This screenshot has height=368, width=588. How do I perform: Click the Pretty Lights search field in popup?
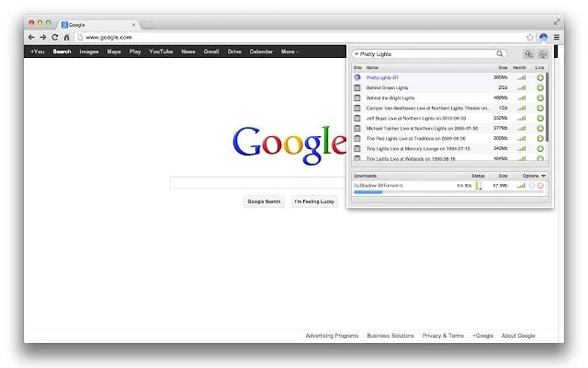point(427,54)
